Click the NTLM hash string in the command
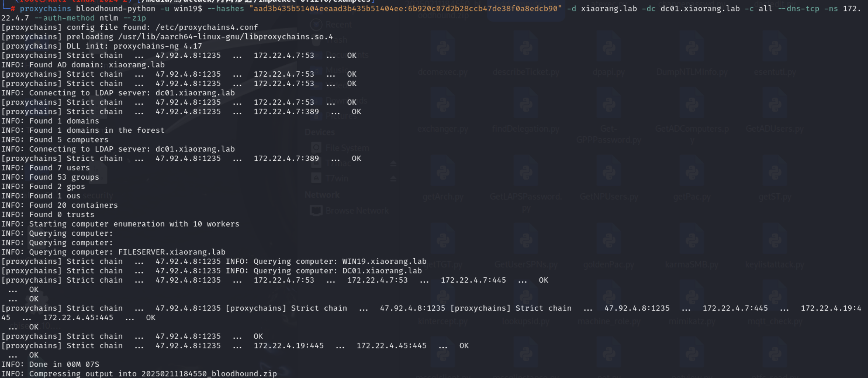 pyautogui.click(x=405, y=8)
